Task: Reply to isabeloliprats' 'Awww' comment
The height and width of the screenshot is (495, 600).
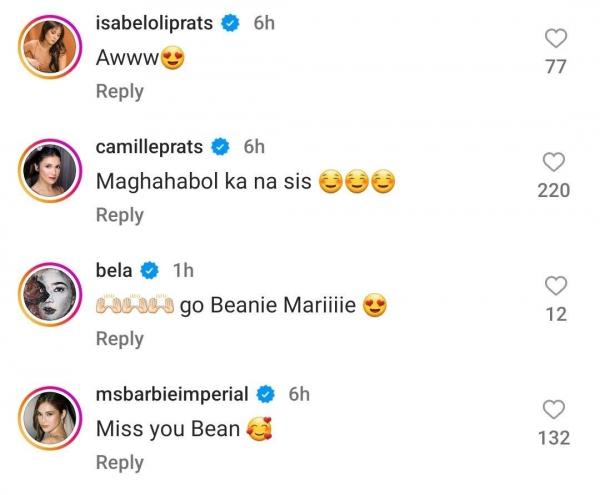Action: coord(120,91)
